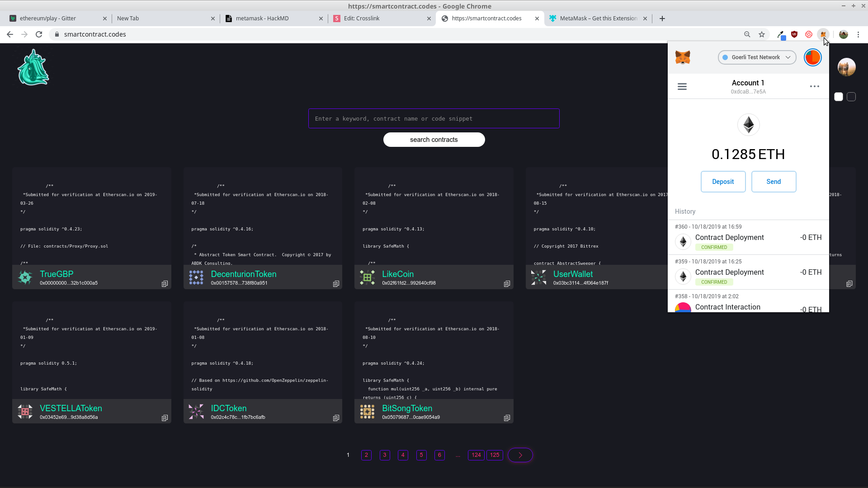Open Chrome three-dot menu
The image size is (868, 488).
pos(858,34)
